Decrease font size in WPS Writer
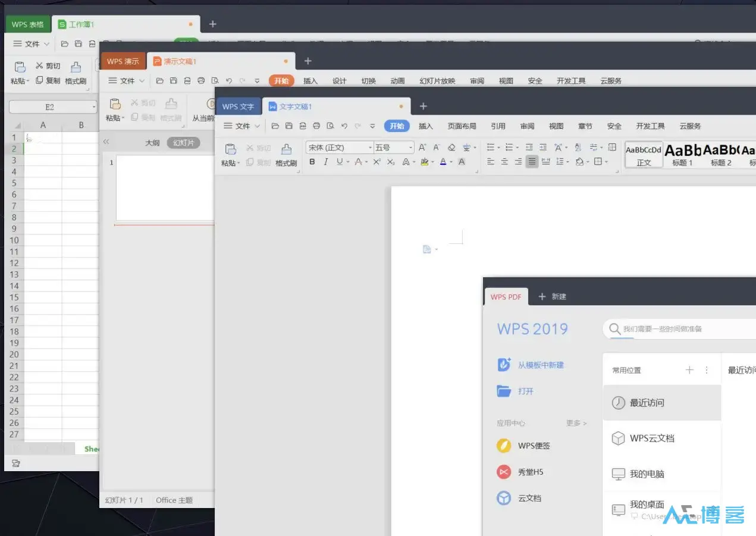756x536 pixels. pyautogui.click(x=437, y=148)
